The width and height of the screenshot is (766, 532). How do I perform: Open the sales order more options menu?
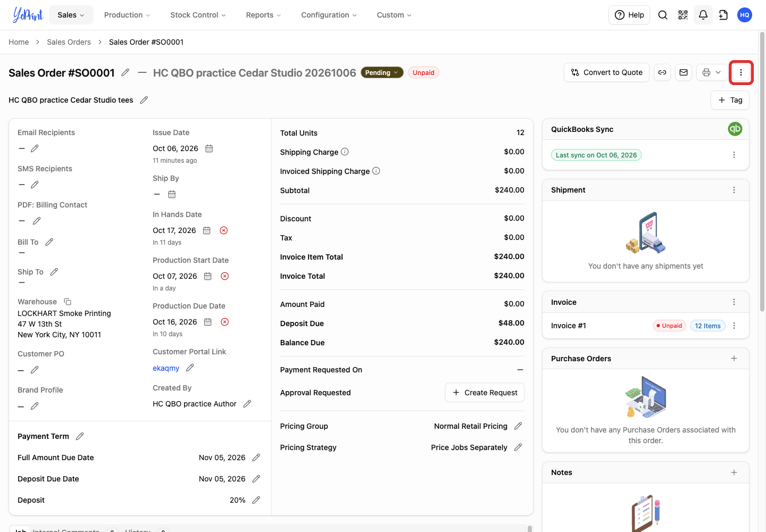[x=741, y=72]
